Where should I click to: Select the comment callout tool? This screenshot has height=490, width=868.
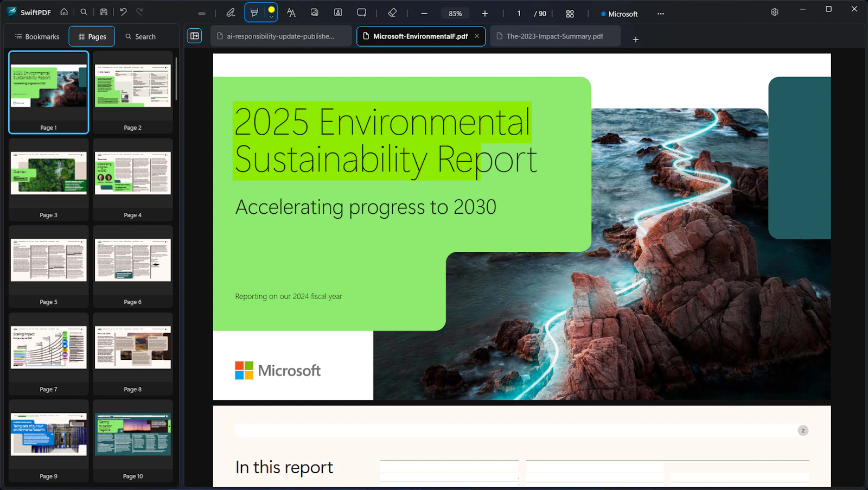361,12
